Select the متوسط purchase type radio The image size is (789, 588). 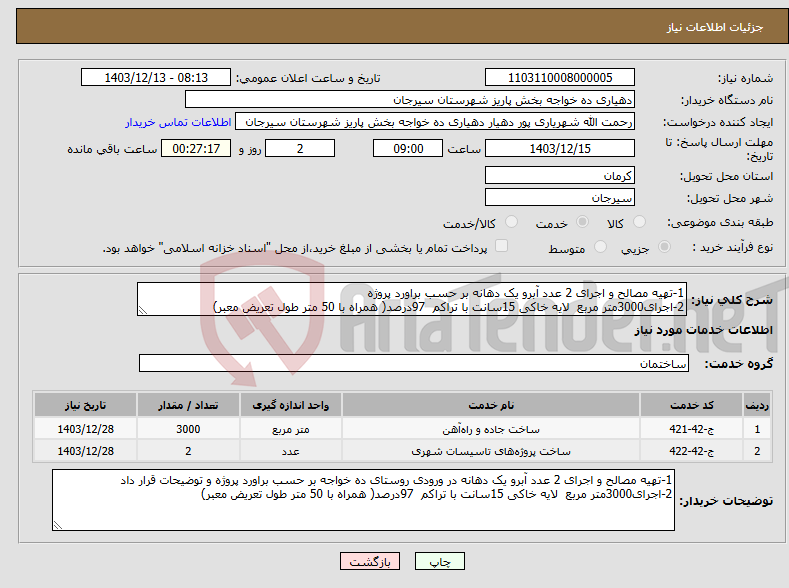point(600,246)
